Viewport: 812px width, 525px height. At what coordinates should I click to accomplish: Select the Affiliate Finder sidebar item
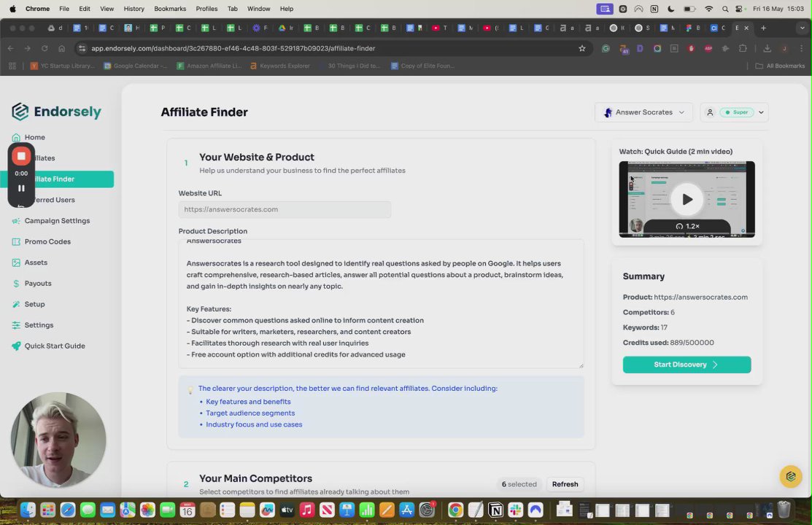[x=57, y=179]
